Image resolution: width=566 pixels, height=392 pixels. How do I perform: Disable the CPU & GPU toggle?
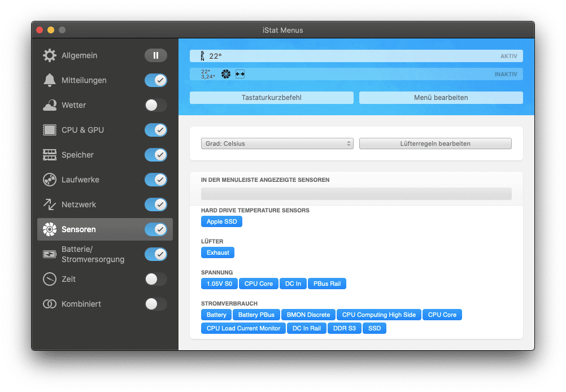pyautogui.click(x=155, y=130)
